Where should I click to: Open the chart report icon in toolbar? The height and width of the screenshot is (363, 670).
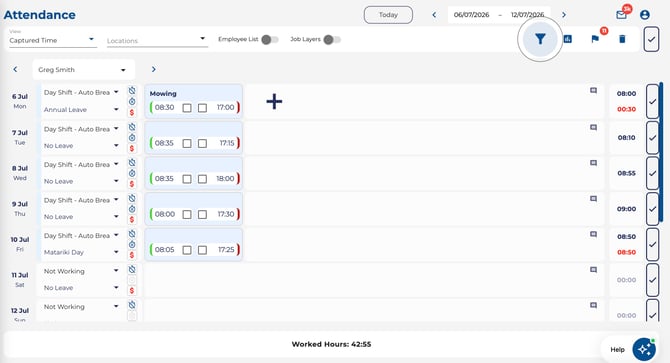tap(567, 39)
